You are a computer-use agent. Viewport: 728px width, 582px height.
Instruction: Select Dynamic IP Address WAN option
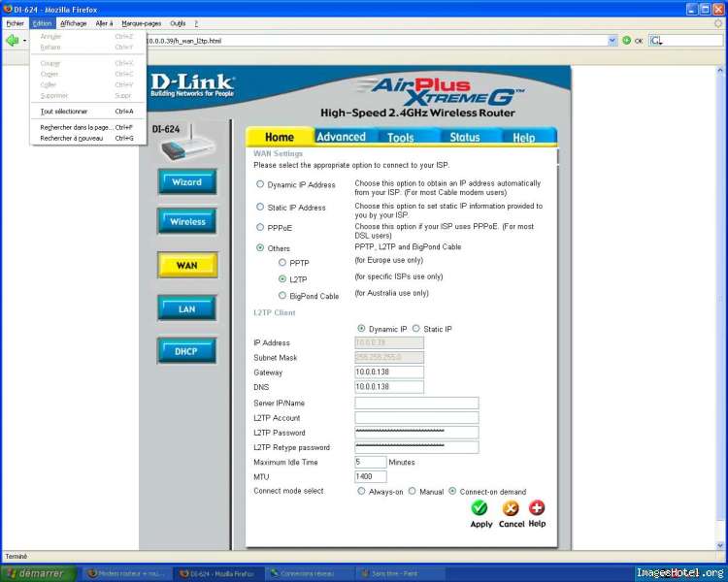[x=260, y=184]
